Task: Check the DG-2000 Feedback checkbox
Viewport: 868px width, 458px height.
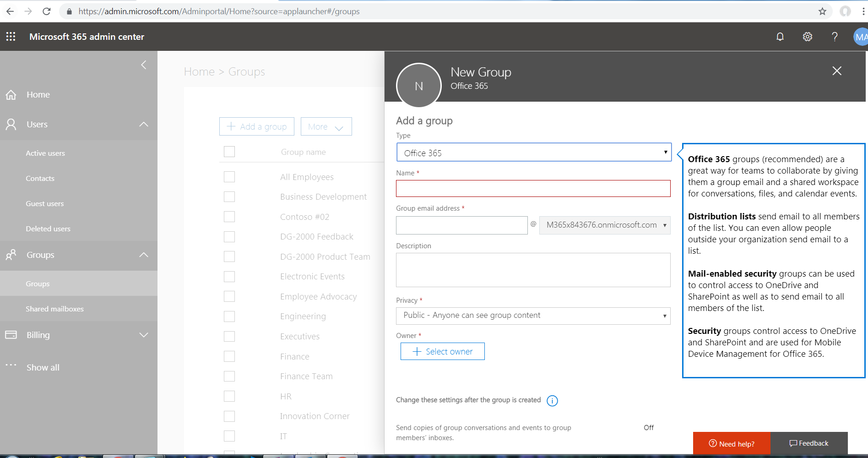Action: coord(229,237)
